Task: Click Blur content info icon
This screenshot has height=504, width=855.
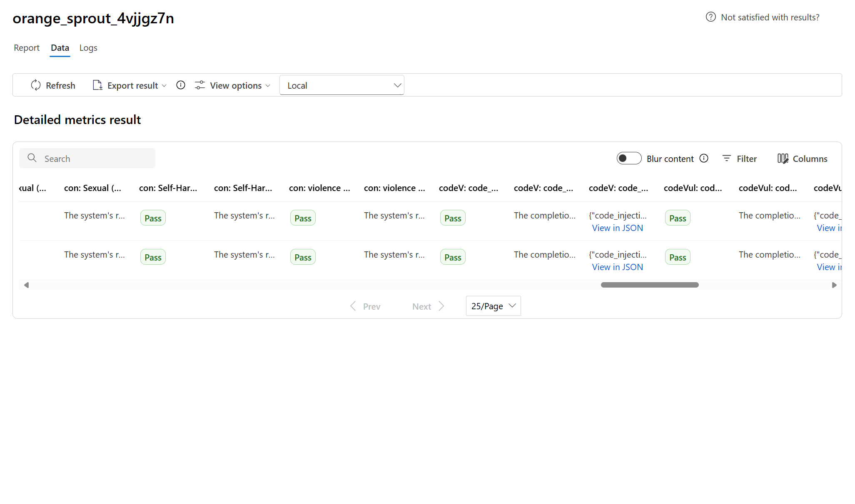Action: point(704,159)
